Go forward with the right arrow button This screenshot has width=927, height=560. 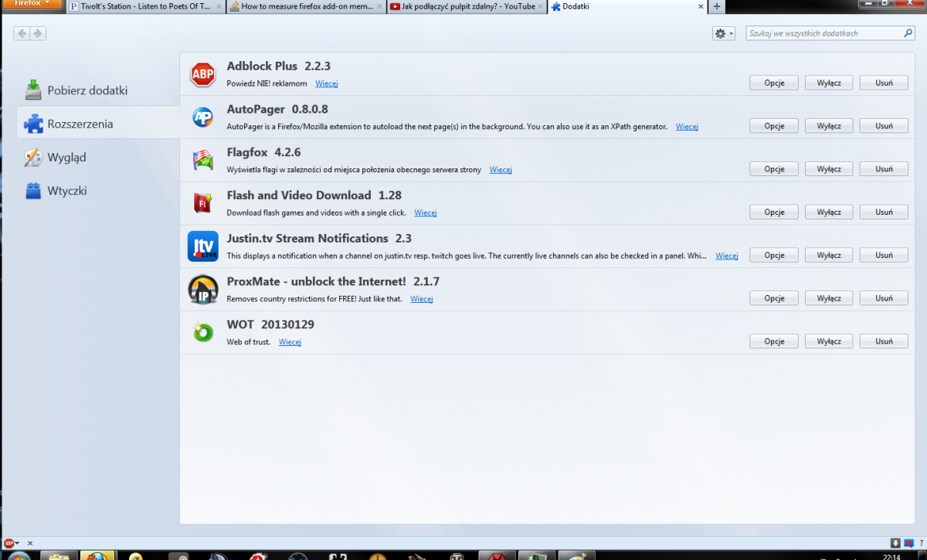38,33
